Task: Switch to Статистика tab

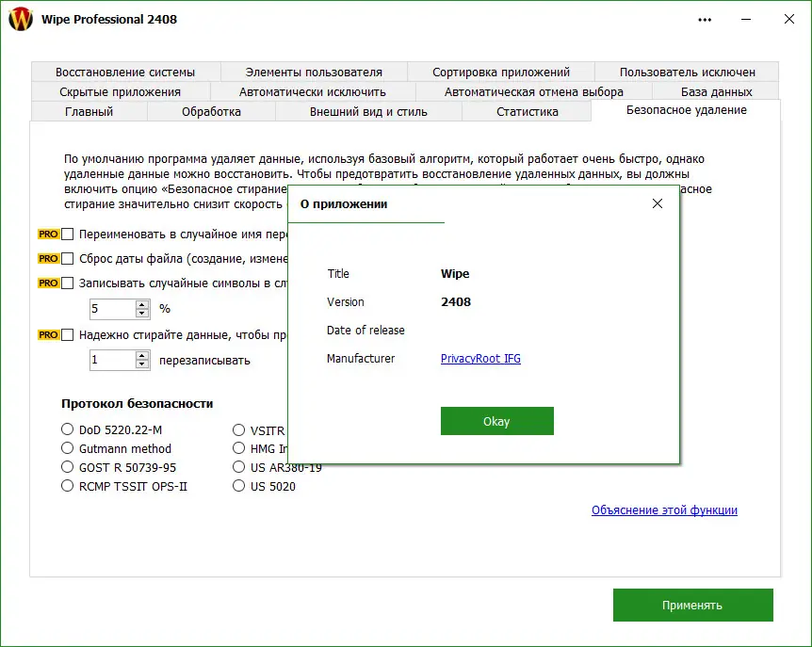Action: click(527, 111)
